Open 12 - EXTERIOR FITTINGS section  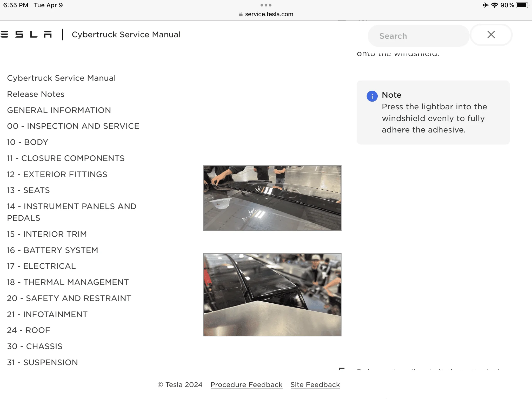(x=57, y=174)
